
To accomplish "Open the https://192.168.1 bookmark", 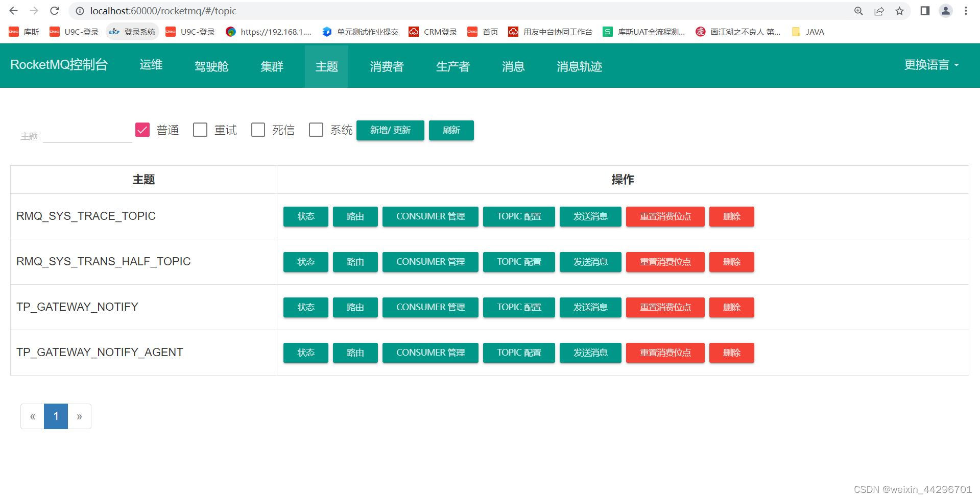I will pyautogui.click(x=269, y=32).
